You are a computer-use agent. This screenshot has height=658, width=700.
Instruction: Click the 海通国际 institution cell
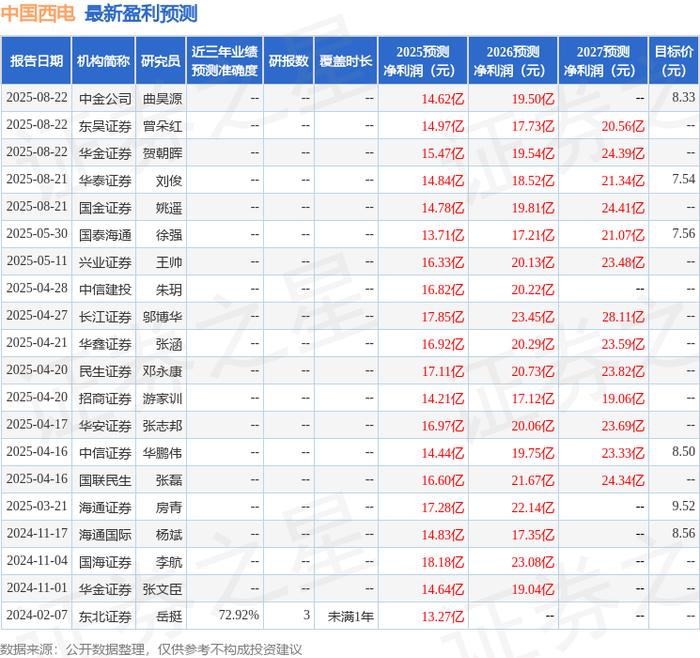(105, 534)
